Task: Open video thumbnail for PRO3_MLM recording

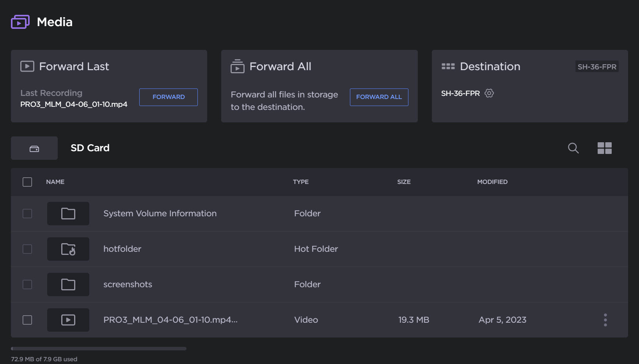Action: pos(68,320)
